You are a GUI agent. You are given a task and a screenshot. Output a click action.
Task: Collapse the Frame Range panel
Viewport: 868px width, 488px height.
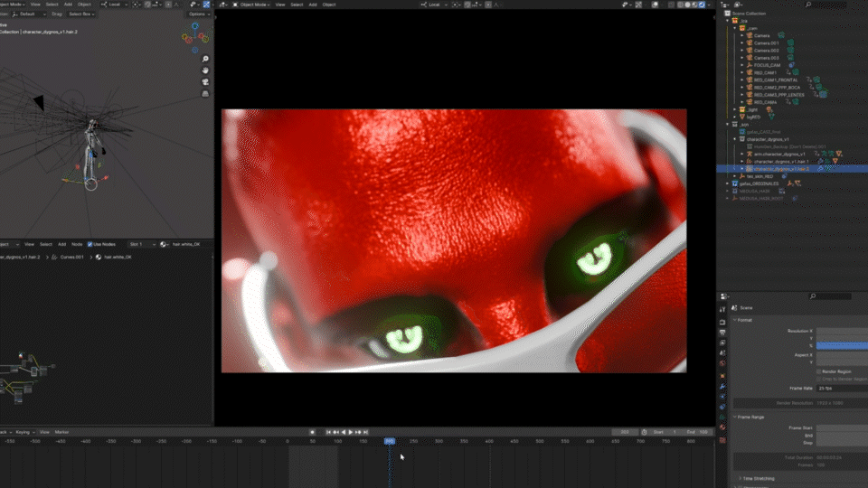749,418
